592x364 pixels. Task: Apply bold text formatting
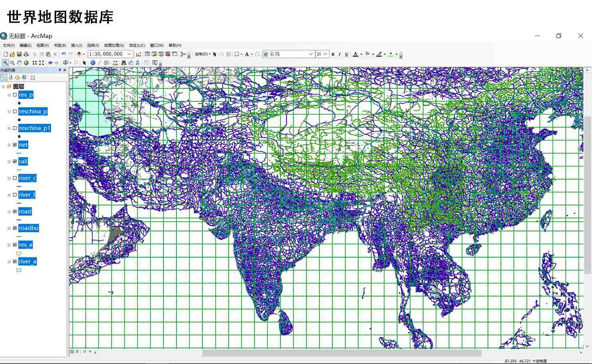pyautogui.click(x=333, y=54)
